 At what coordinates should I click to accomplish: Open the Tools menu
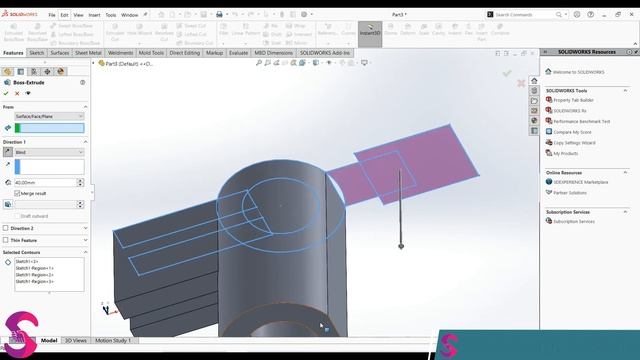[111, 15]
